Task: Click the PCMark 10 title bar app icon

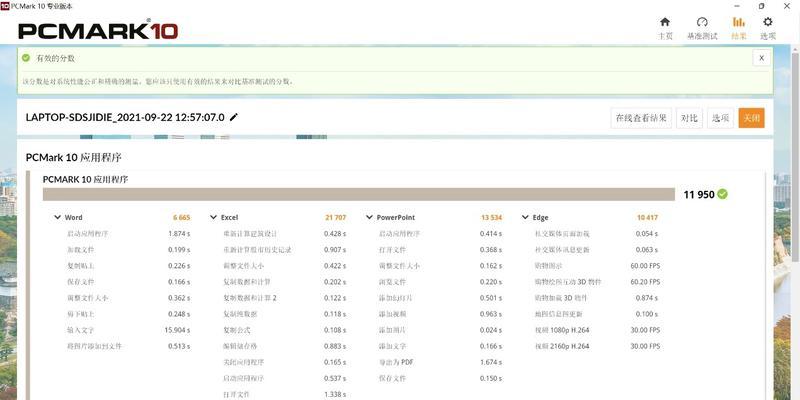Action: (5, 6)
